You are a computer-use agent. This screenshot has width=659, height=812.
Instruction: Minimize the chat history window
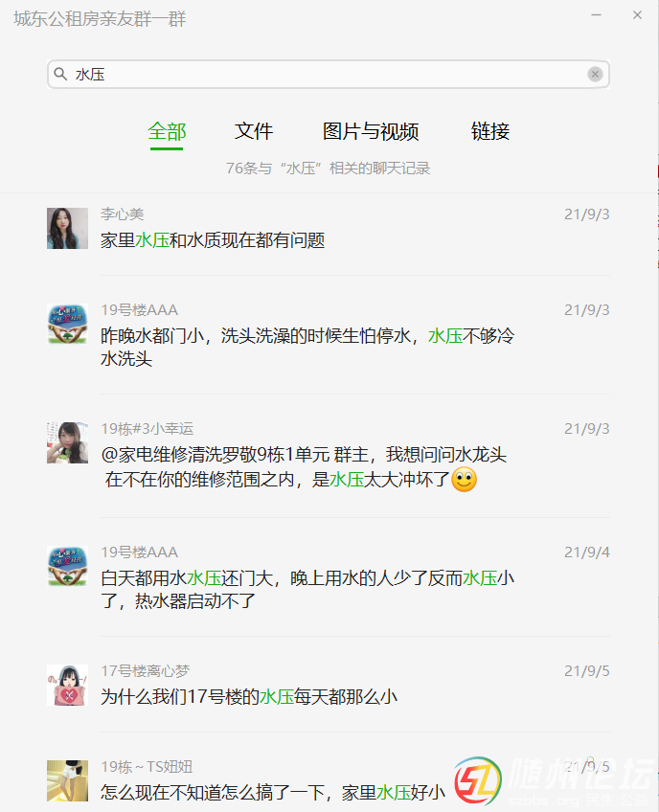pos(597,15)
